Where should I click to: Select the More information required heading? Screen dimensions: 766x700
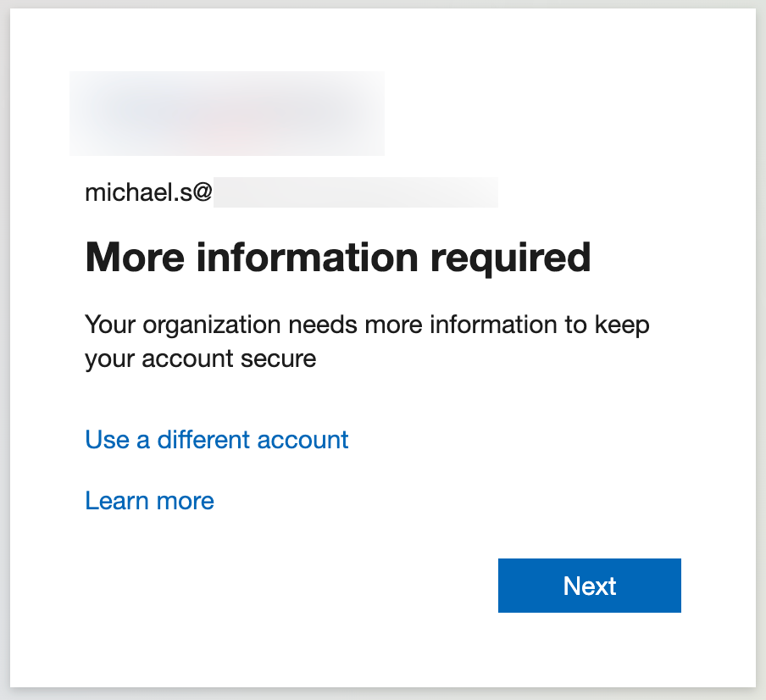point(338,257)
